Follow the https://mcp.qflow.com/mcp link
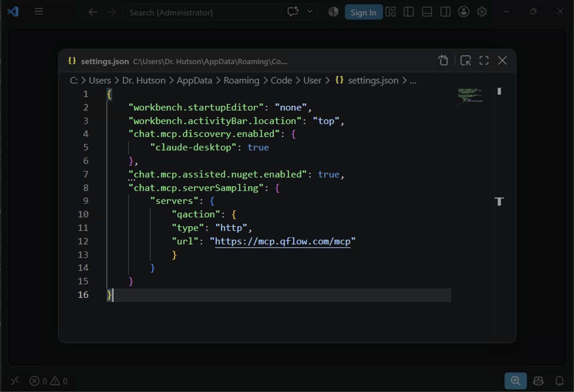This screenshot has height=392, width=574. 283,241
